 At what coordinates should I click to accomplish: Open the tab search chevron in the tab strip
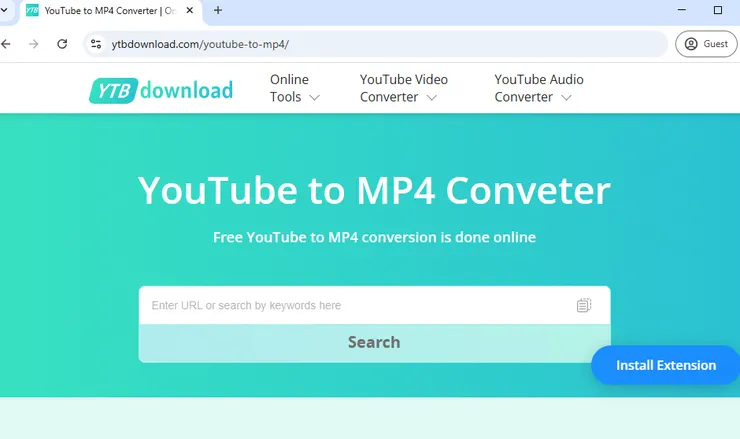point(4,10)
